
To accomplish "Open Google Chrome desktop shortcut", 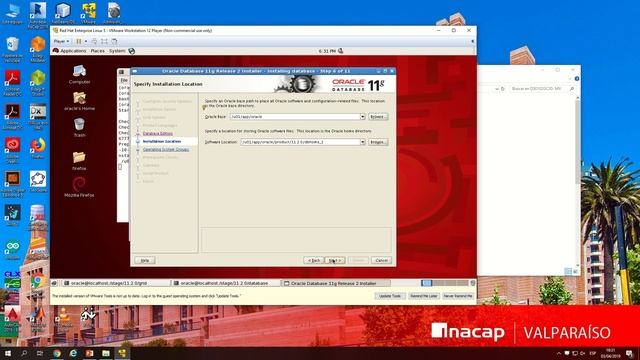I will coord(38,283).
